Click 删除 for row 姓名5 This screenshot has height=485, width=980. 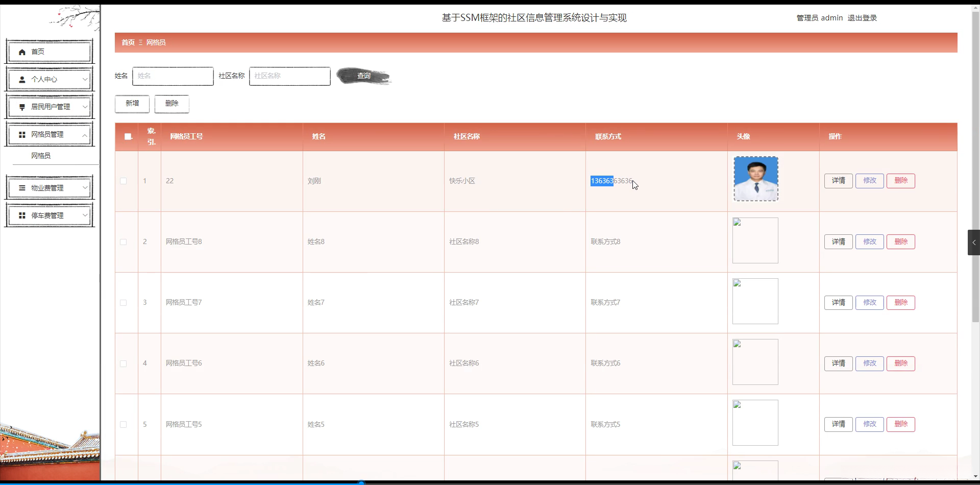[x=901, y=424]
